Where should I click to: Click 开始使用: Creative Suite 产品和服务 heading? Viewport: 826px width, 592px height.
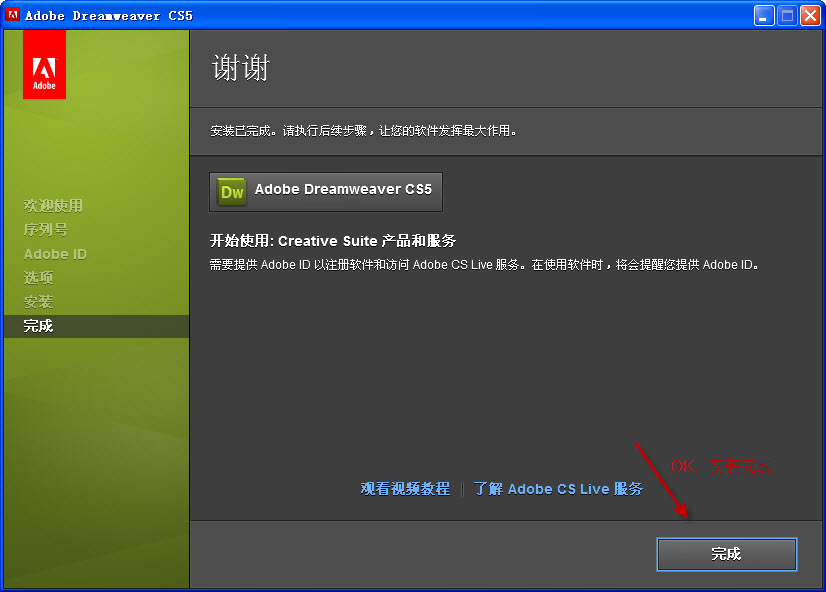click(x=333, y=241)
